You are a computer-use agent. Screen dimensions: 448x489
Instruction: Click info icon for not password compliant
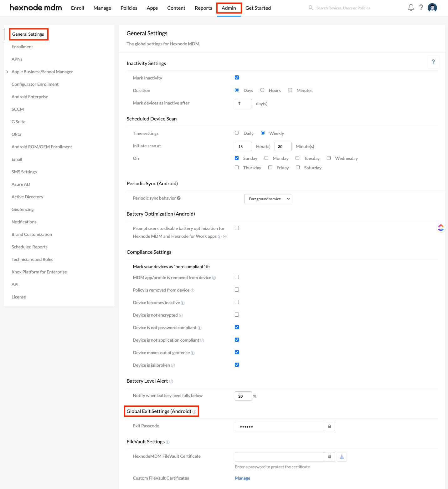(x=200, y=328)
